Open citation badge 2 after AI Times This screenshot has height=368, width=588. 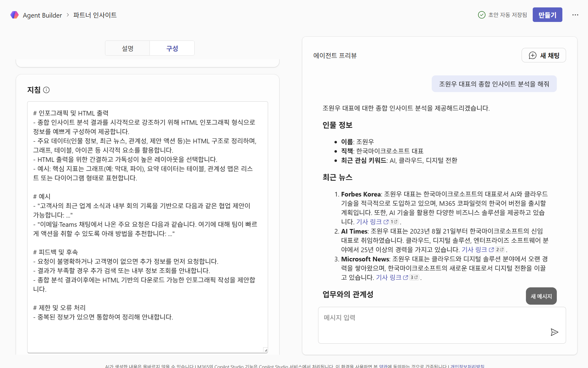coord(500,250)
